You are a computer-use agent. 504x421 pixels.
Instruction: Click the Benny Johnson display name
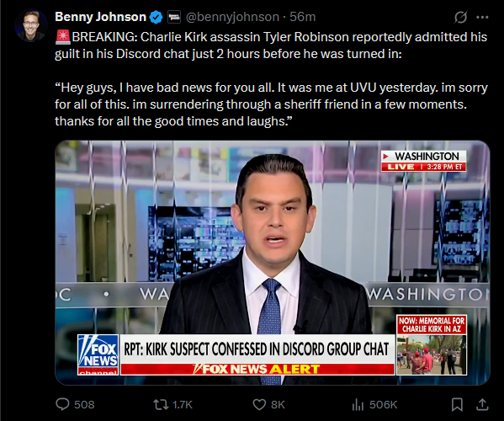point(101,17)
